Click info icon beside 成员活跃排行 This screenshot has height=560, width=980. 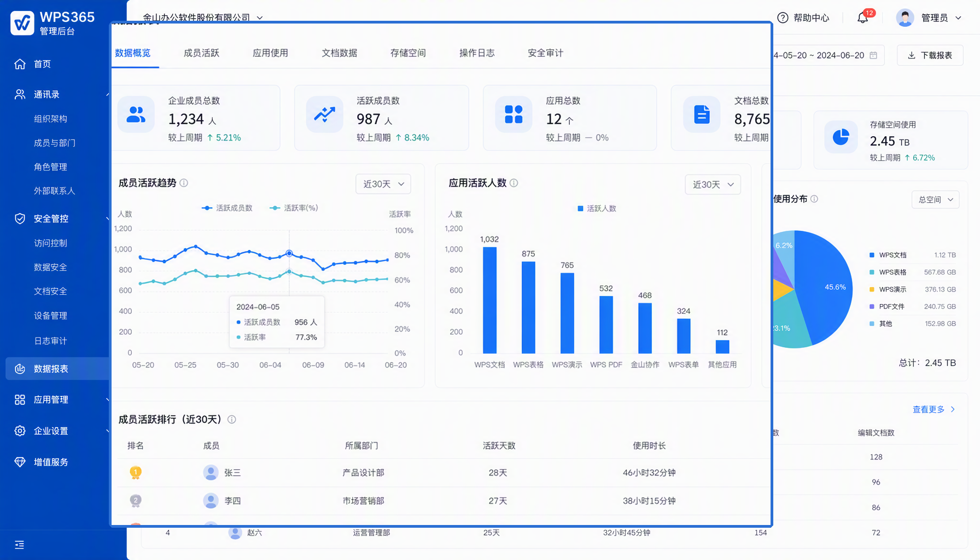pos(232,419)
